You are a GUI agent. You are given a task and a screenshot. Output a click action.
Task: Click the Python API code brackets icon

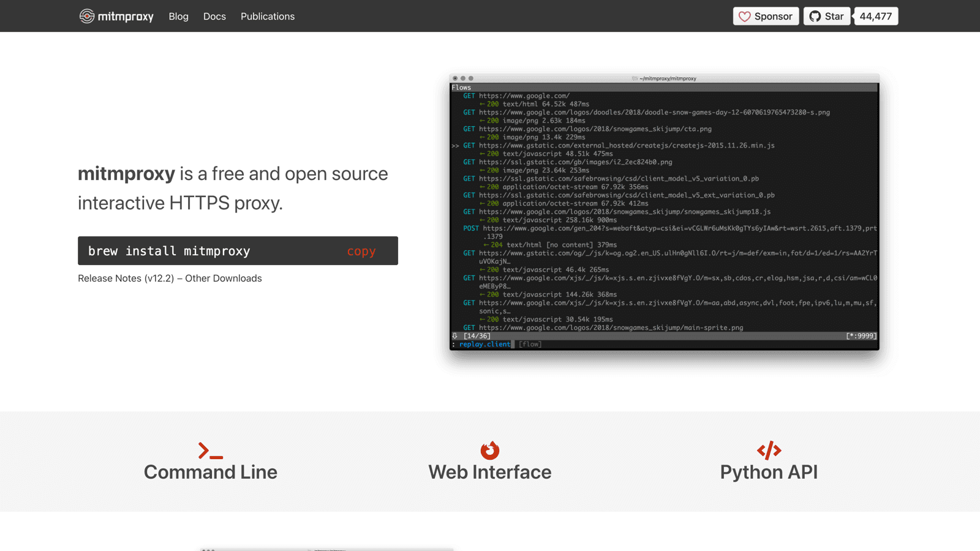769,451
